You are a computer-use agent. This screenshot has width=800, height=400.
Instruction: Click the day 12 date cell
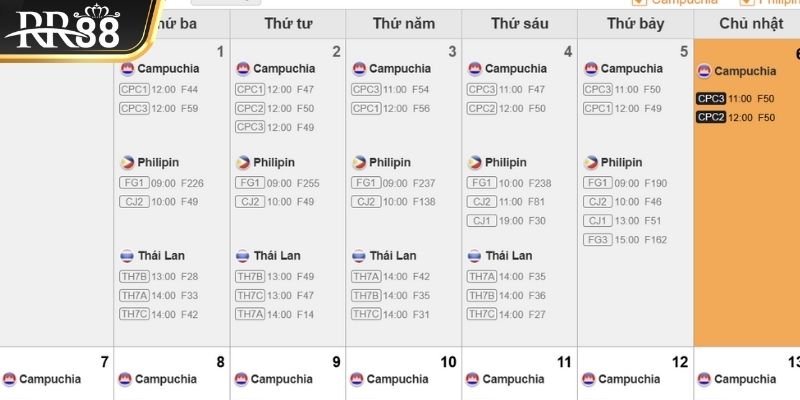coord(635,373)
